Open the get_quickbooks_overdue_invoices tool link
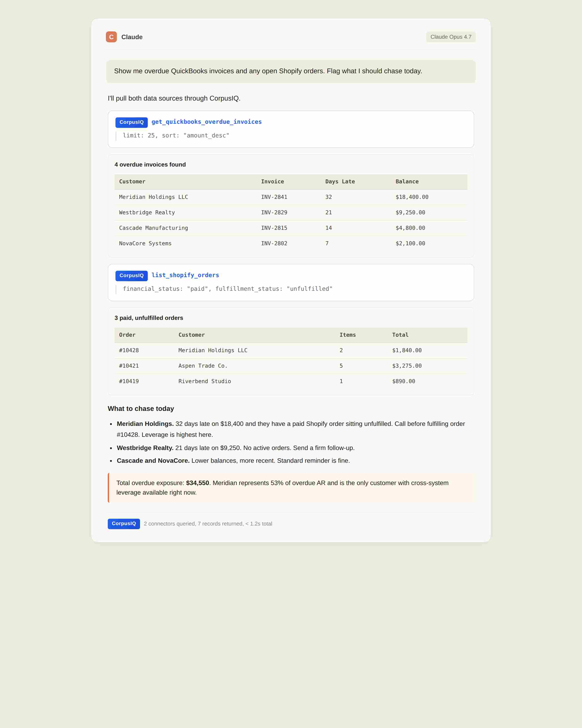Viewport: 582px width, 728px height. coord(206,122)
